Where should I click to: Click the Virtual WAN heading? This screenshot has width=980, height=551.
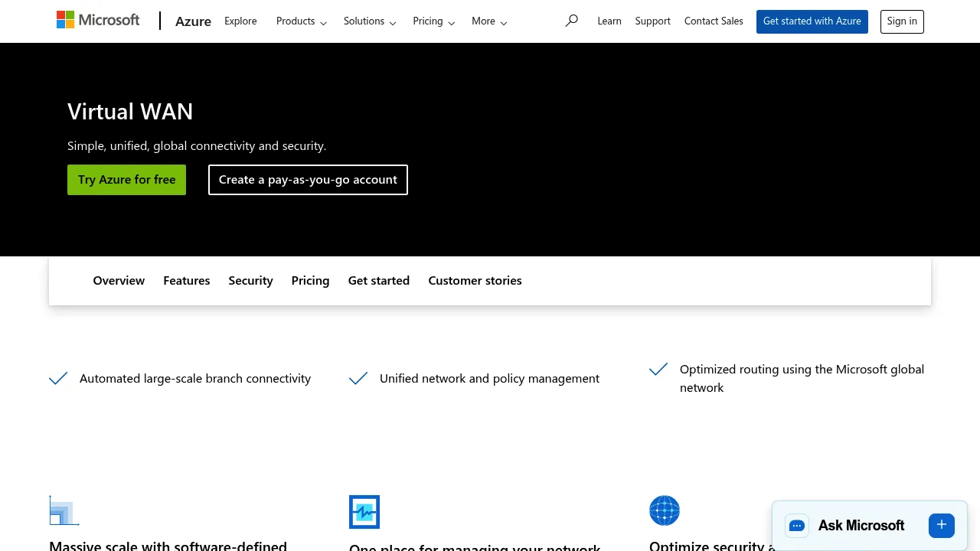(x=130, y=112)
